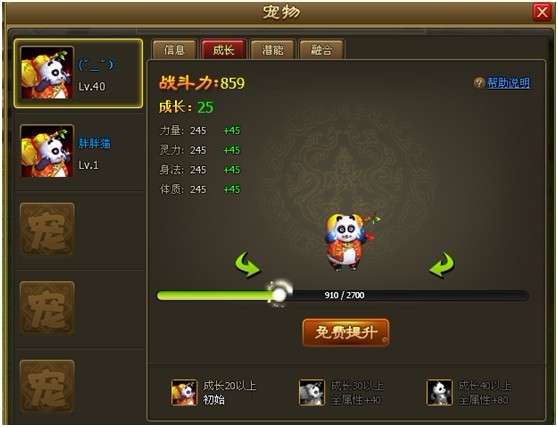Click the 免费提升 button
Viewport: 558px width, 427px height.
346,333
